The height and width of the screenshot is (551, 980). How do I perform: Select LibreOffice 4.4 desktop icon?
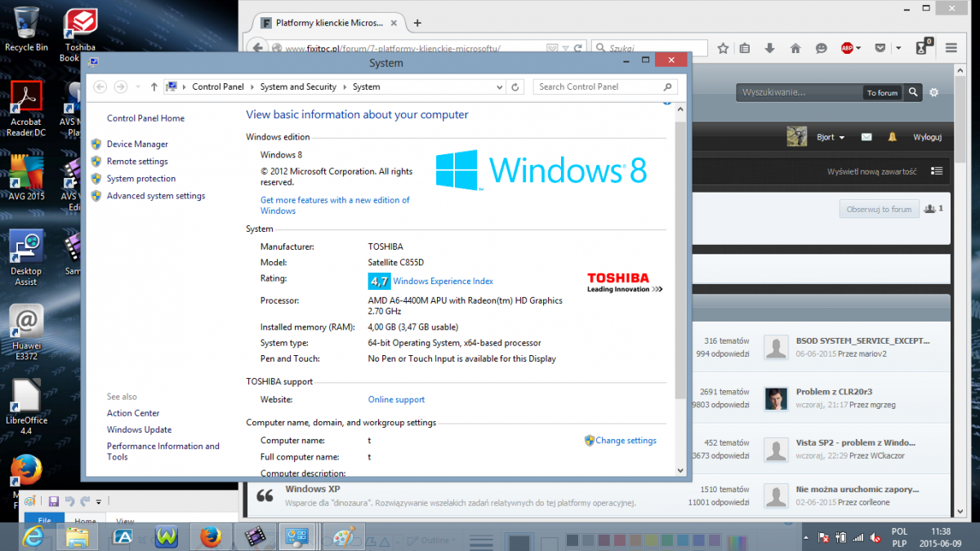[26, 407]
